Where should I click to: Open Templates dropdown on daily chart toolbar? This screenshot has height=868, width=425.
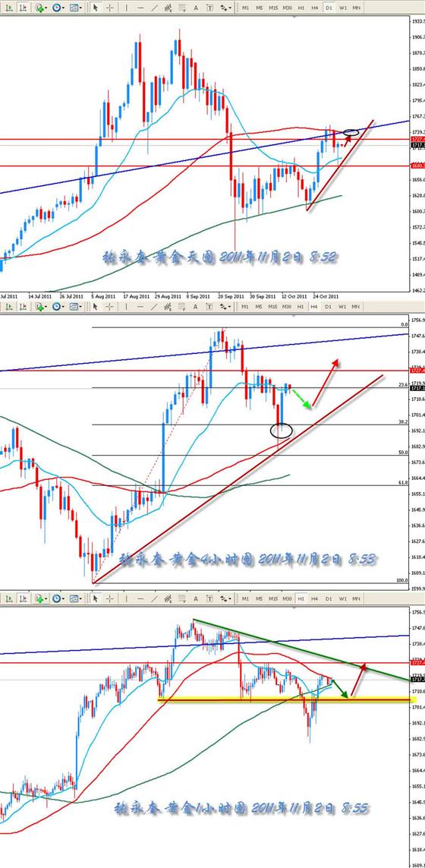pyautogui.click(x=76, y=8)
